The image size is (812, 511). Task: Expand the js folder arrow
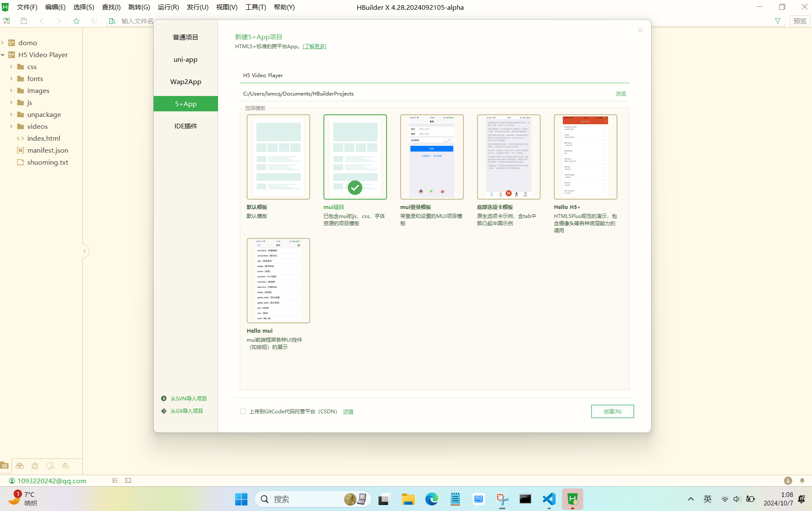pyautogui.click(x=12, y=102)
